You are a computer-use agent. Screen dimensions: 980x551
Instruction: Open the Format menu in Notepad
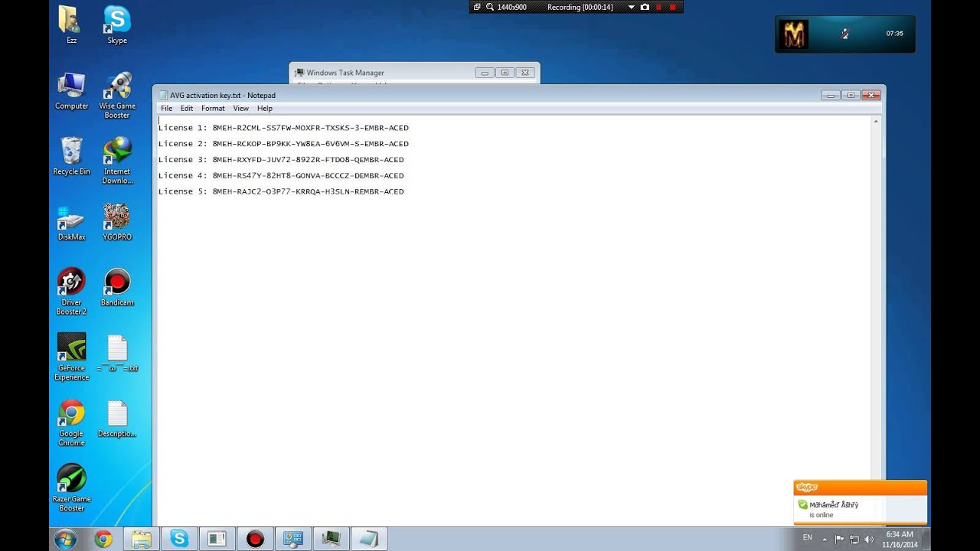(x=213, y=109)
